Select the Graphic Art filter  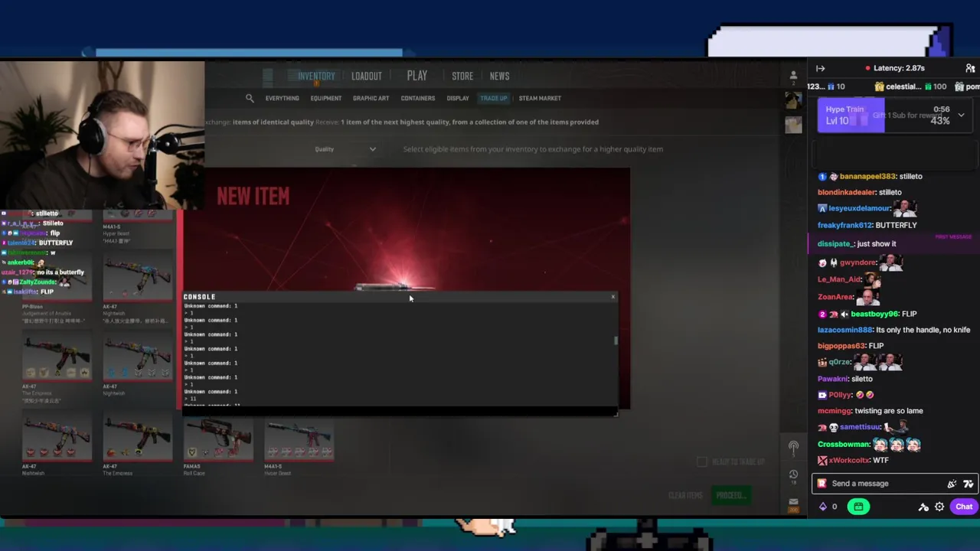[371, 98]
